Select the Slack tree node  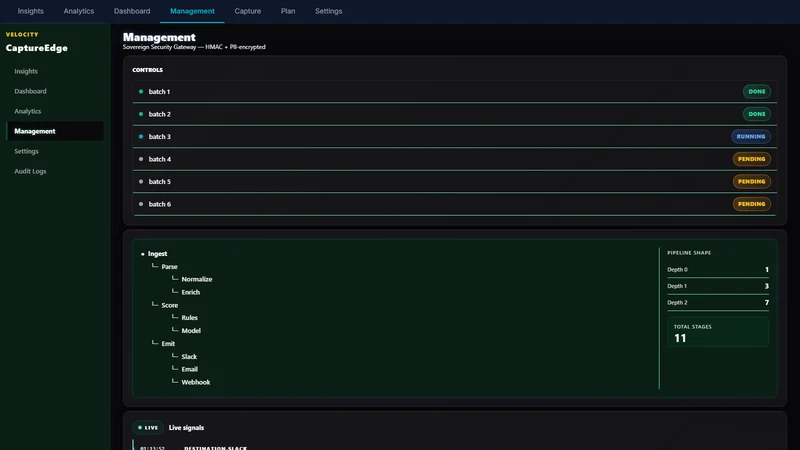[189, 357]
